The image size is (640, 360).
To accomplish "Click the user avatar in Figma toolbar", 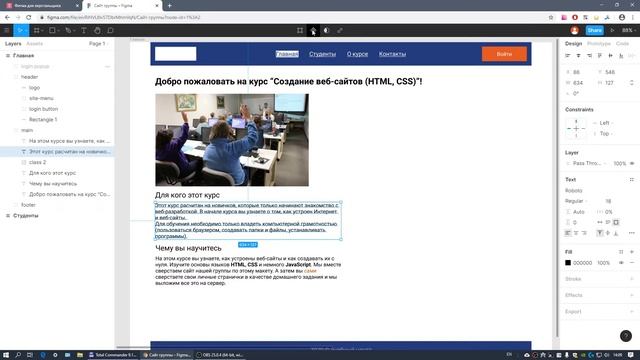I will [575, 30].
